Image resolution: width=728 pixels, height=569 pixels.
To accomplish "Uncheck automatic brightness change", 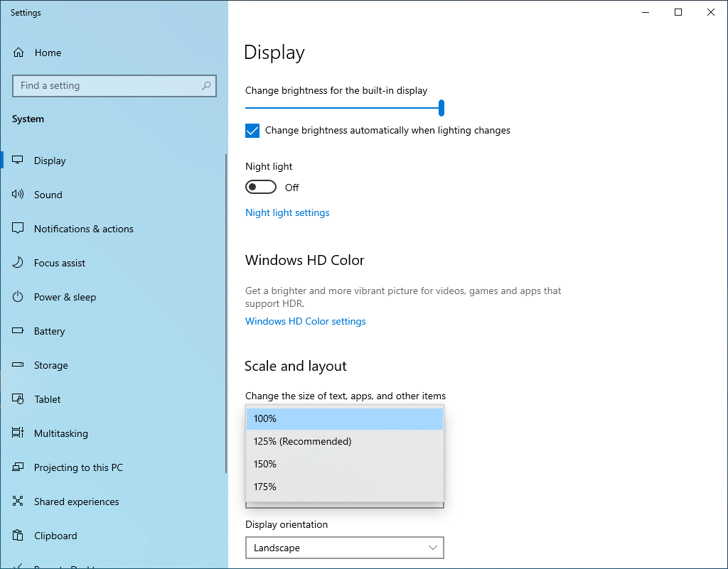I will pyautogui.click(x=252, y=130).
